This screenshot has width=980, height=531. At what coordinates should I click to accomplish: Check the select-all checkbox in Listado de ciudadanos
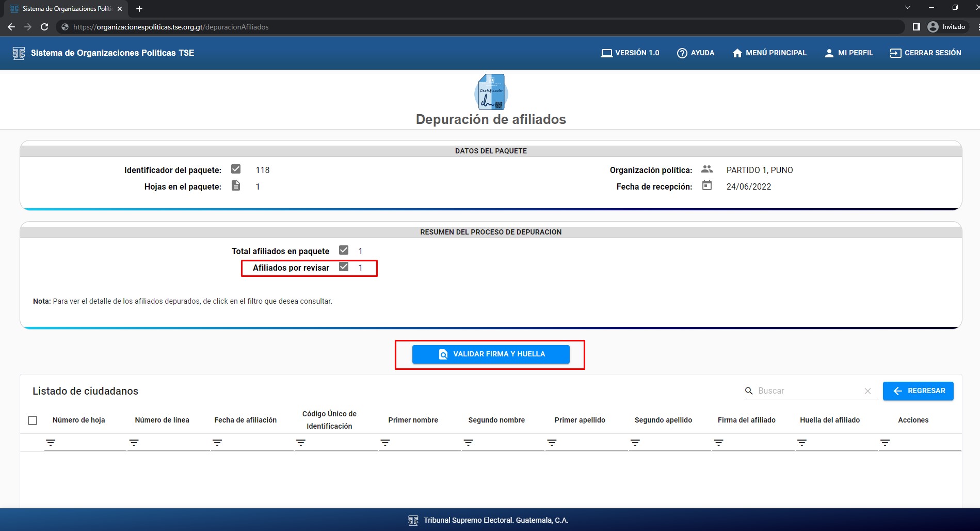33,420
